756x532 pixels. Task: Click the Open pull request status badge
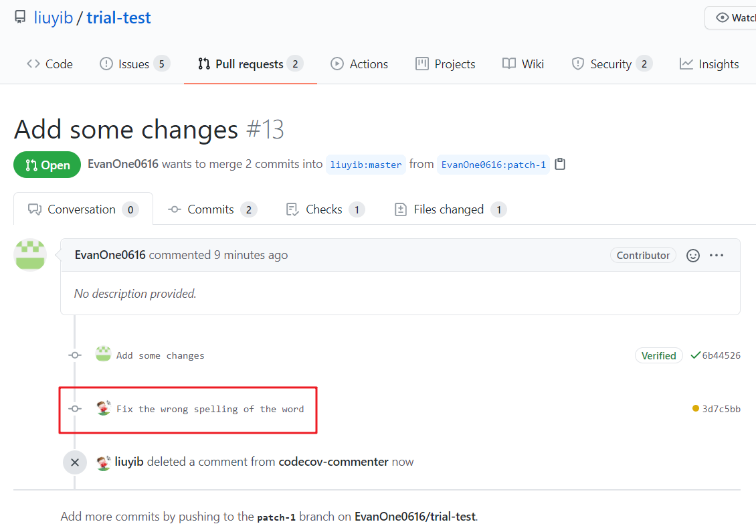click(x=47, y=164)
